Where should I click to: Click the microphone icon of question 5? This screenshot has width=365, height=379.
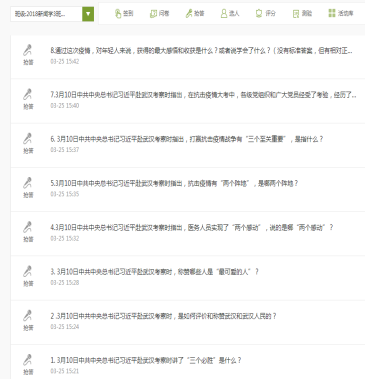[x=28, y=183]
